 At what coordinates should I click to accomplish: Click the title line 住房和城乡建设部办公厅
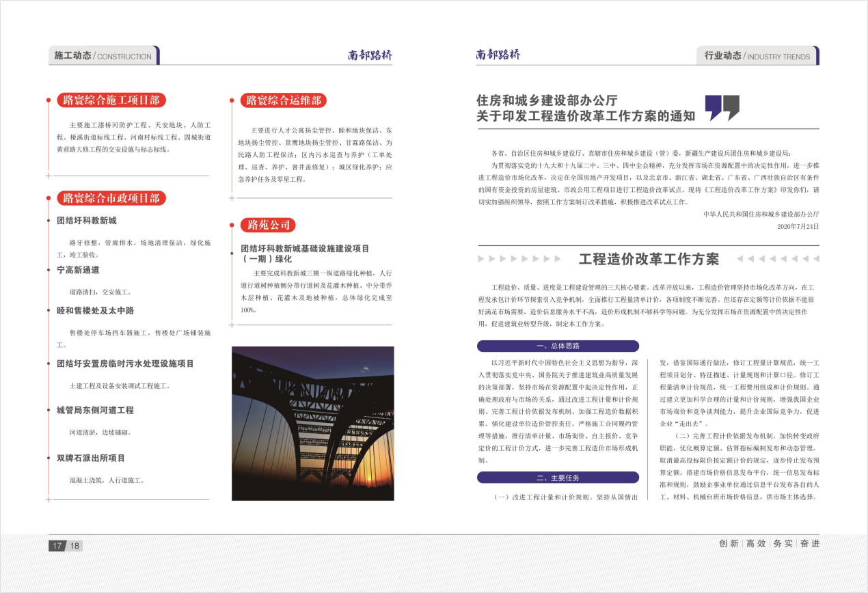[547, 100]
